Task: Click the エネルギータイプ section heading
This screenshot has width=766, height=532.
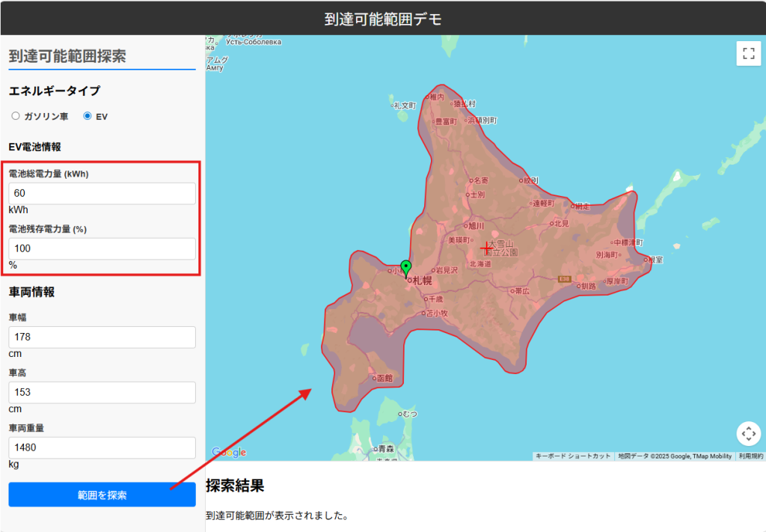Action: (x=55, y=91)
